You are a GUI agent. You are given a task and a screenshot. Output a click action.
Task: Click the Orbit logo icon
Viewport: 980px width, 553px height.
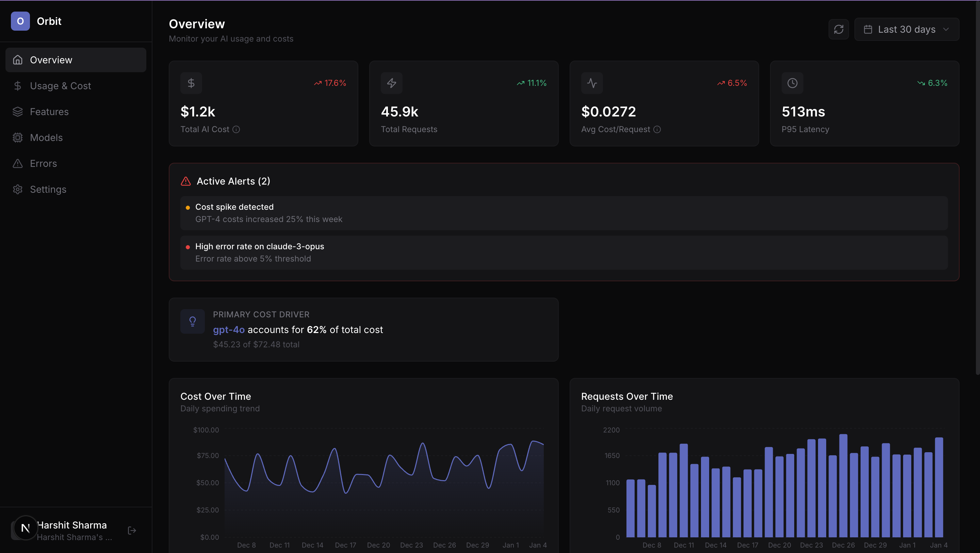point(20,21)
